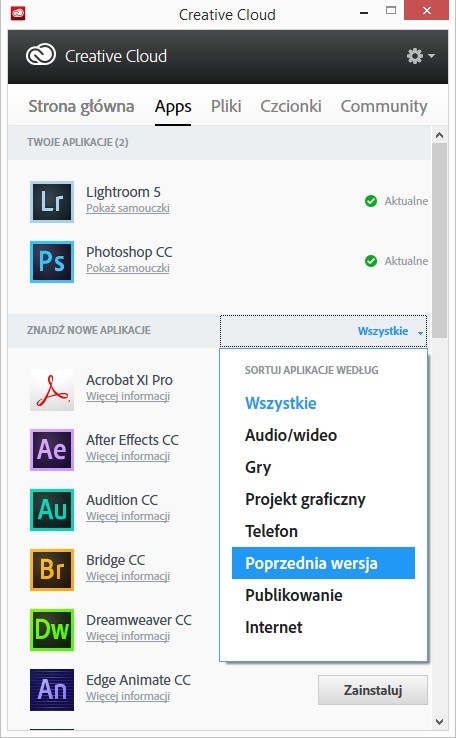Click the Audition CC icon
The width and height of the screenshot is (456, 738).
[52, 510]
